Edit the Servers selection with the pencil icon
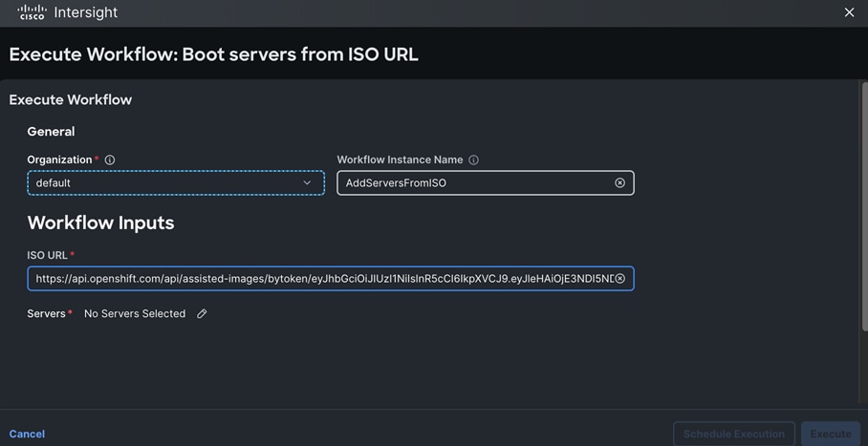The image size is (868, 446). click(202, 314)
